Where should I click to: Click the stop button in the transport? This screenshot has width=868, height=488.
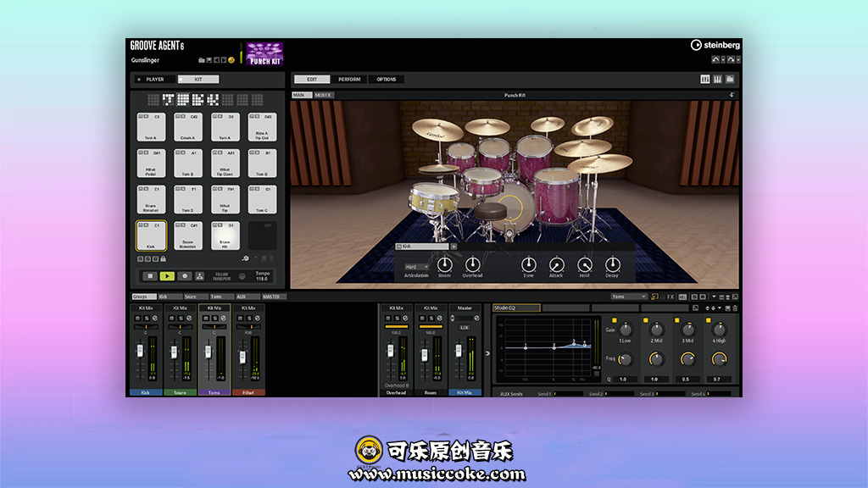point(150,276)
